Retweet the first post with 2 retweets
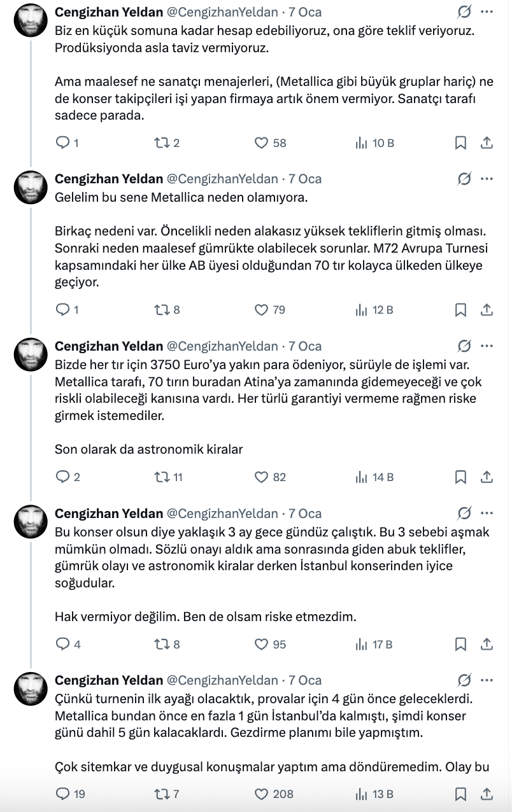The image size is (512, 812). coord(162,143)
